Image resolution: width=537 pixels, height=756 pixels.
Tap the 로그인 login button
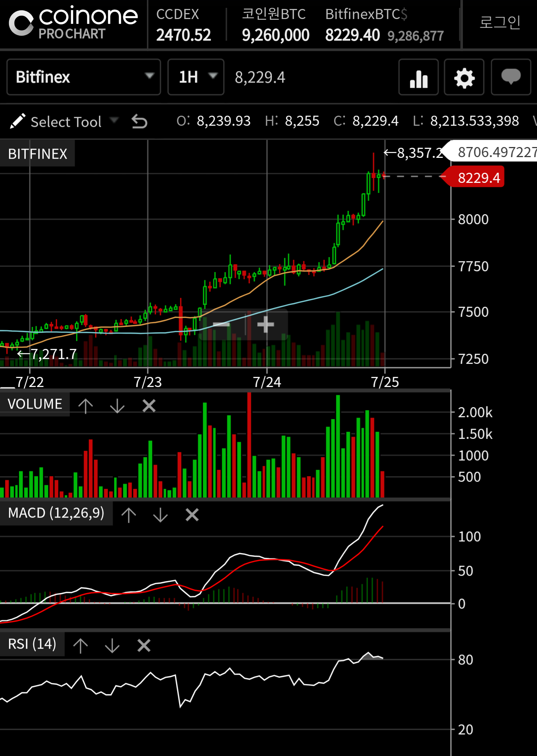500,22
